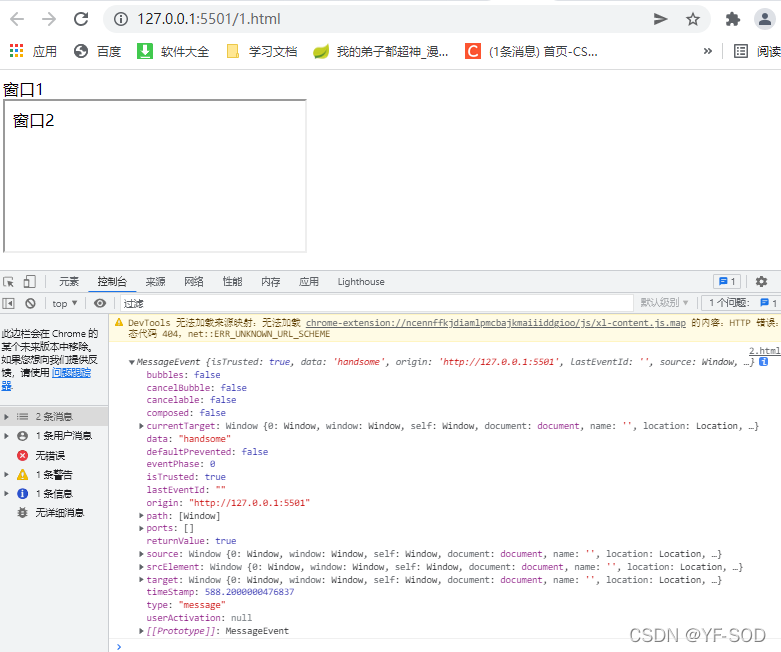Image resolution: width=781 pixels, height=652 pixels.
Task: Open DevTools settings gear
Action: (x=761, y=282)
